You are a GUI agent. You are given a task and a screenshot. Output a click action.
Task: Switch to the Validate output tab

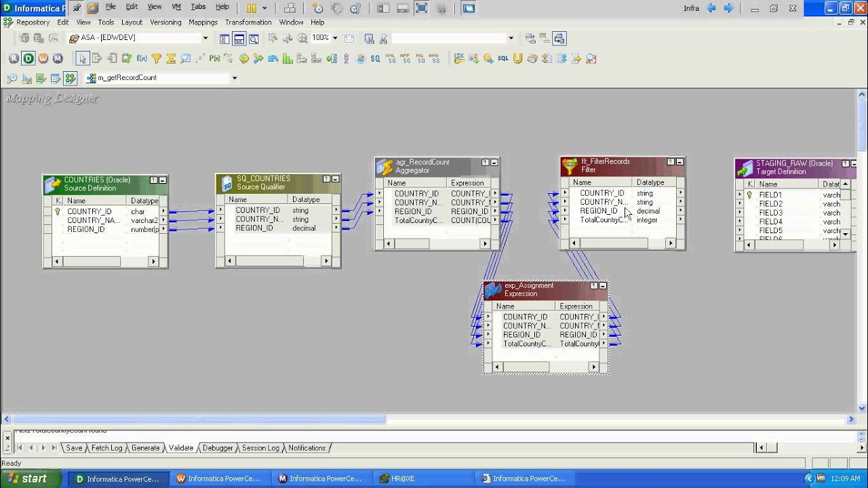click(181, 448)
